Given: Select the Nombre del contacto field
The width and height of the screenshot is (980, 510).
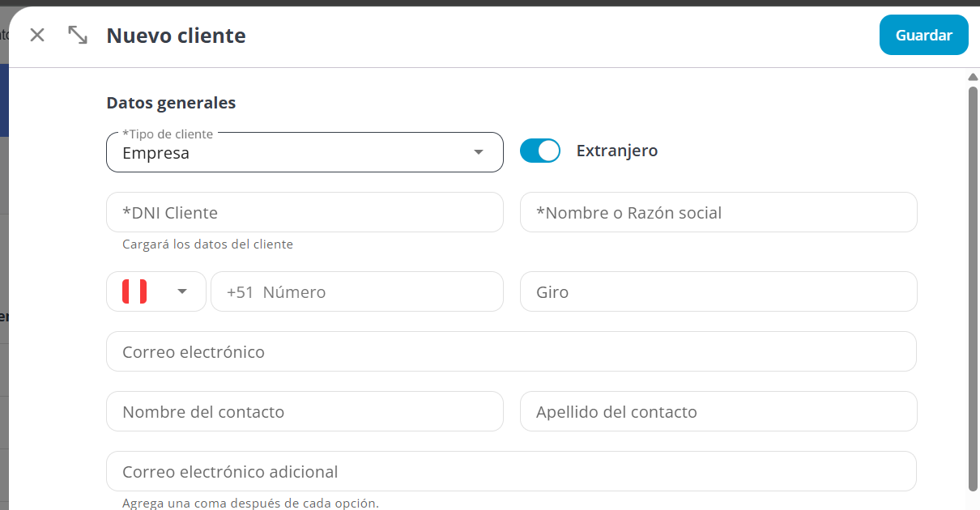Looking at the screenshot, I should [305, 411].
